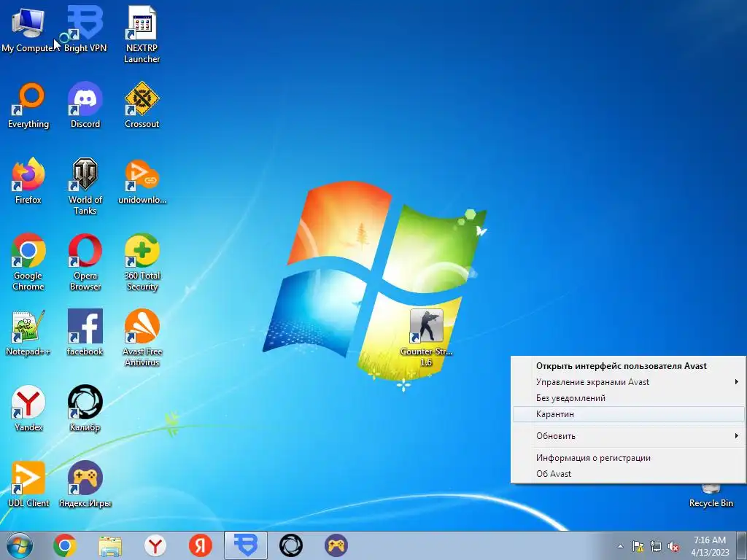Click red Яндекс taskbar icon

[x=201, y=545]
